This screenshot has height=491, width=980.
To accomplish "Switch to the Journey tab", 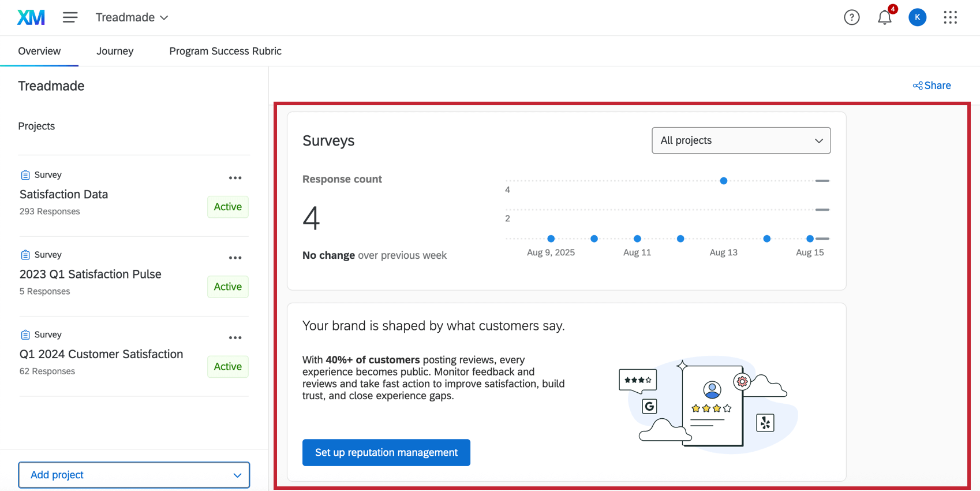I will (x=115, y=51).
